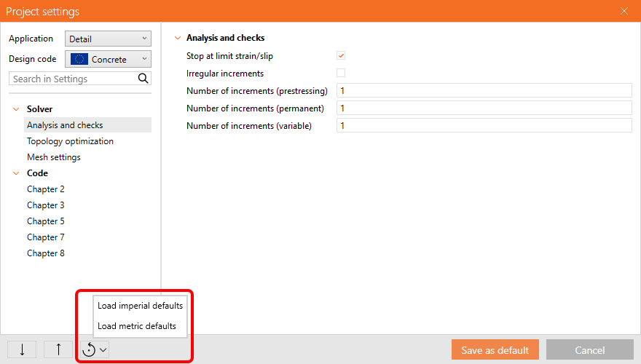The height and width of the screenshot is (364, 641).
Task: Open the Application dropdown
Action: tap(108, 39)
